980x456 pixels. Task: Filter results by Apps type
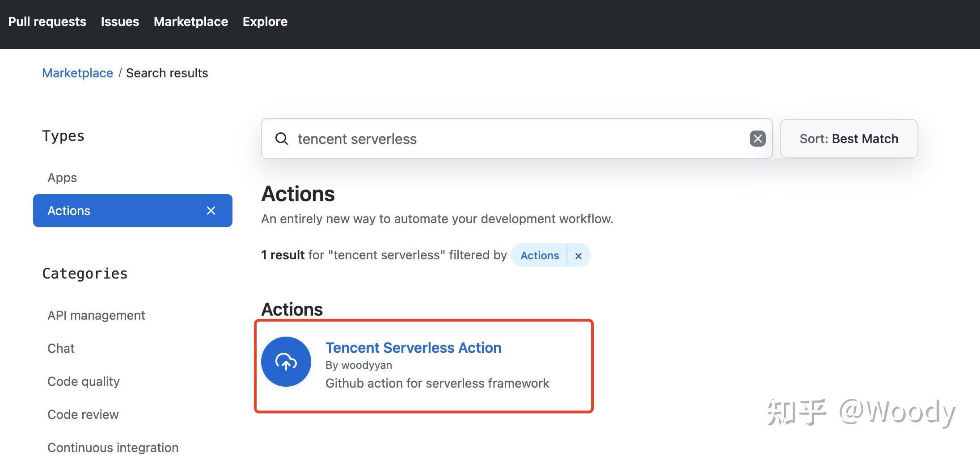pyautogui.click(x=62, y=177)
